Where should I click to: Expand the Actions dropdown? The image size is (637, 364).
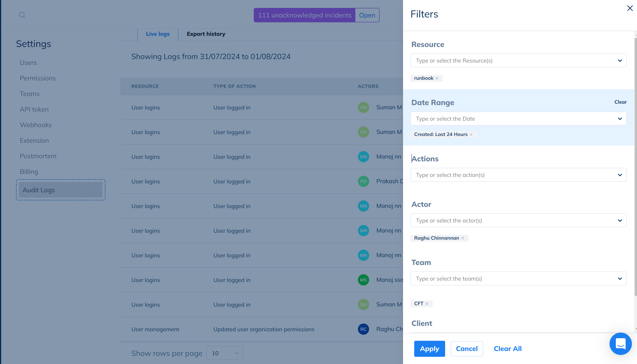click(620, 175)
